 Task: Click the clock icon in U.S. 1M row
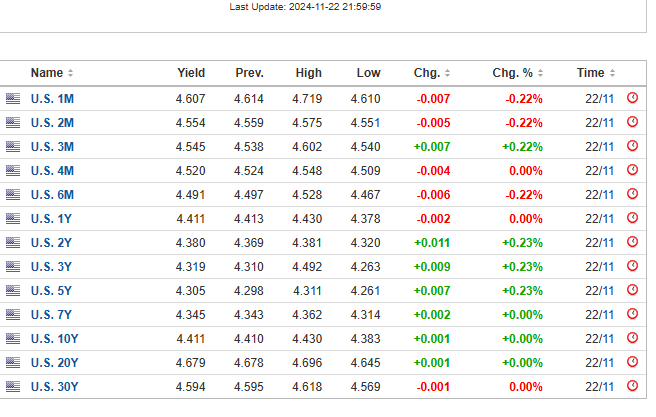coord(632,98)
